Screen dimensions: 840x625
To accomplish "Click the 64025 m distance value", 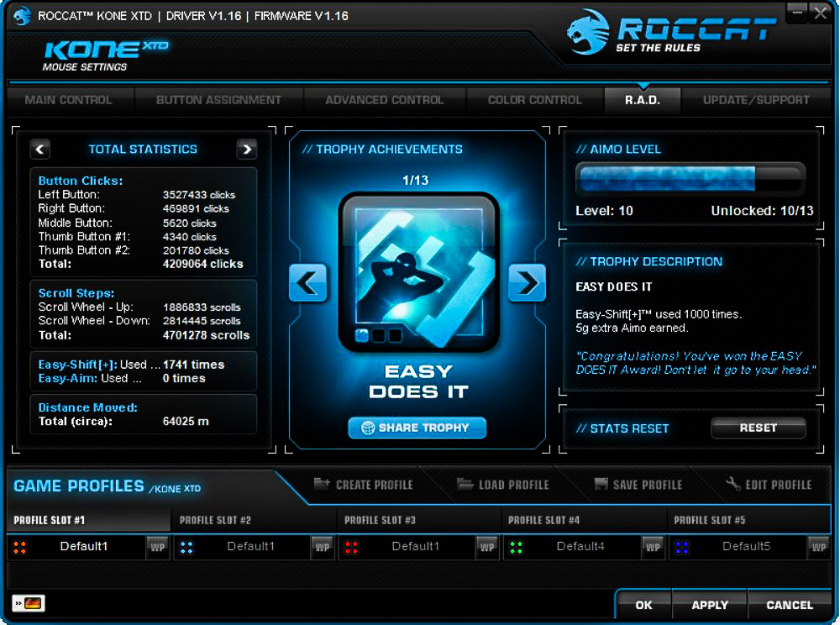I will [x=186, y=422].
